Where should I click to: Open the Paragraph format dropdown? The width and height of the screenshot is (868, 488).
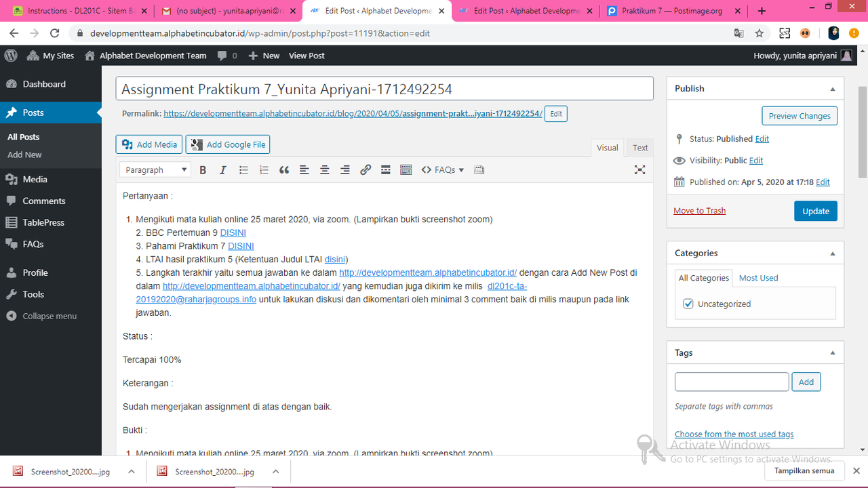click(x=155, y=170)
